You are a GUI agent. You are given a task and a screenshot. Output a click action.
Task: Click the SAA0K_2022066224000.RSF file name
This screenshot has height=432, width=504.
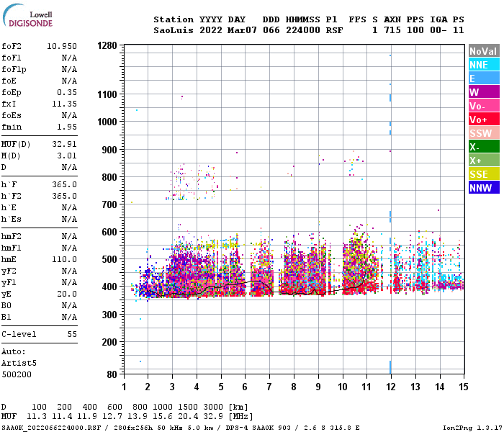point(51,428)
